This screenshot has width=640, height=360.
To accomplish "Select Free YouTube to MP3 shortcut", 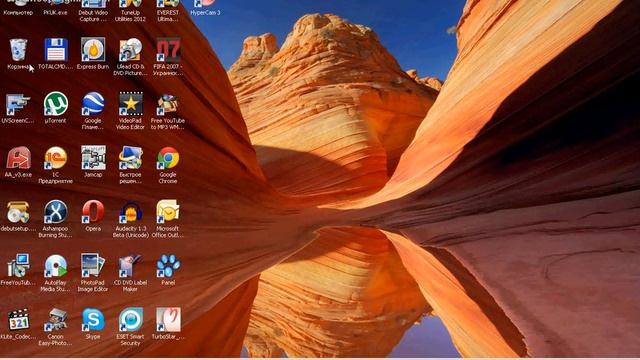I will click(168, 104).
